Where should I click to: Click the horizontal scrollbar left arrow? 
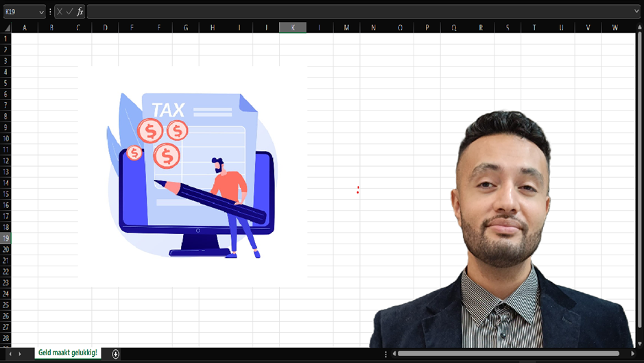click(x=394, y=353)
